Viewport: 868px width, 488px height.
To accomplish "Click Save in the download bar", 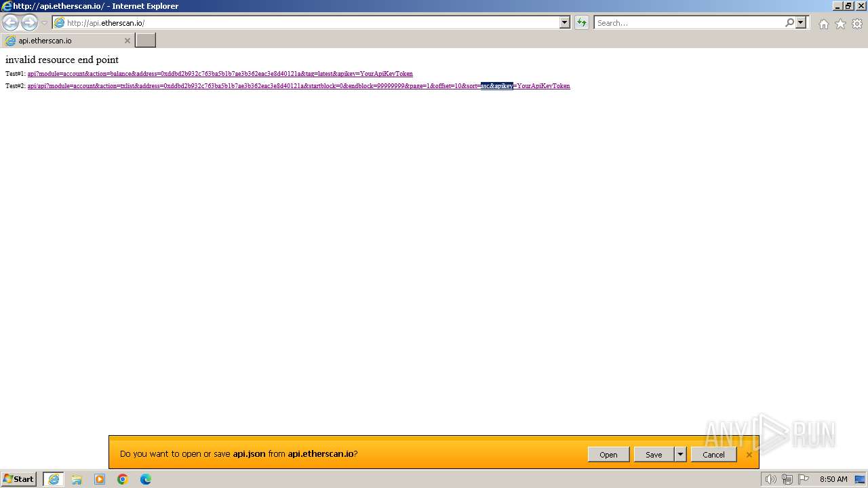I will [654, 455].
